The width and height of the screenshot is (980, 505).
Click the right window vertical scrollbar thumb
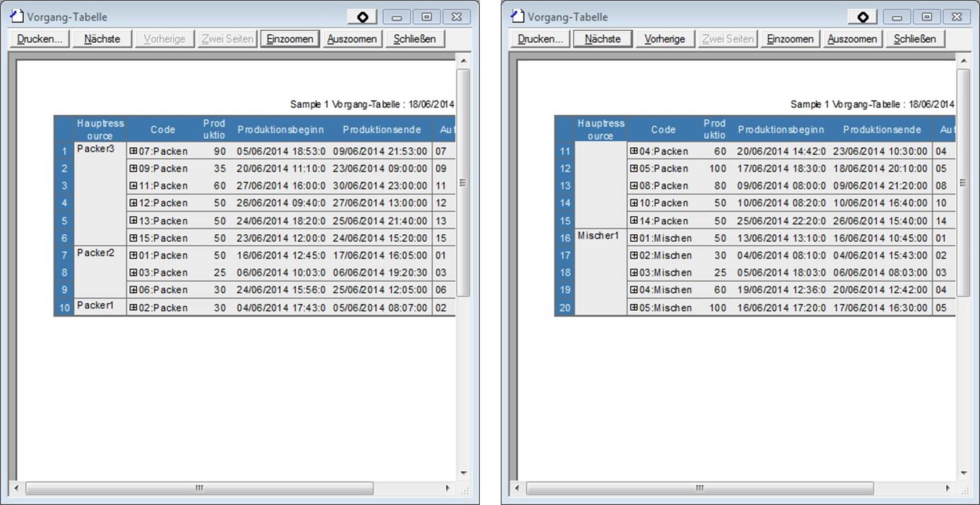pos(963,183)
